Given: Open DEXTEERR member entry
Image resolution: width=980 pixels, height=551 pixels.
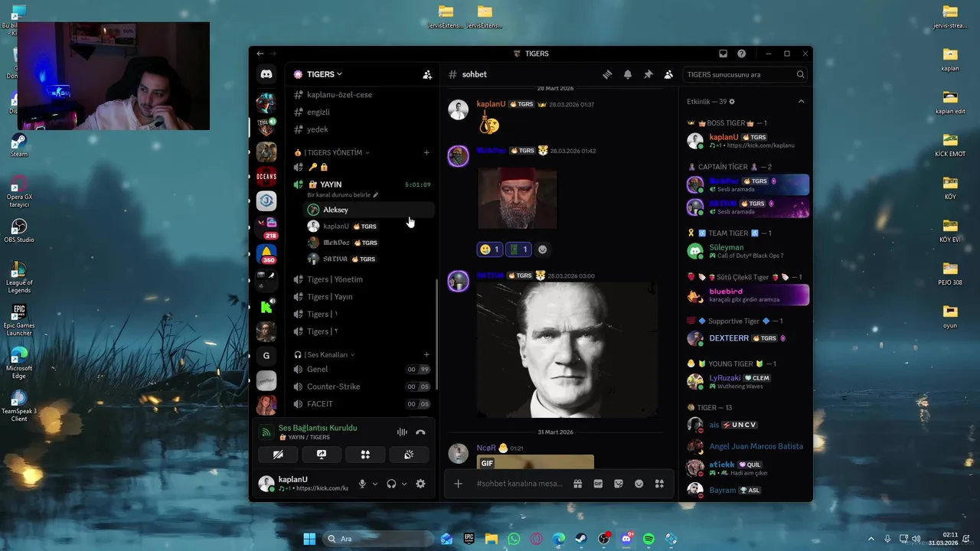Looking at the screenshot, I should click(x=747, y=338).
